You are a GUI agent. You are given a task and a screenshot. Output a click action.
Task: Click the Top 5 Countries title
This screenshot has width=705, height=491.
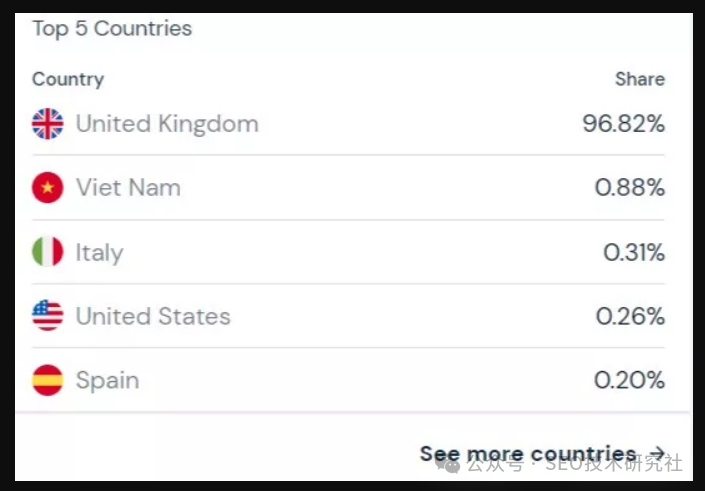tap(112, 28)
